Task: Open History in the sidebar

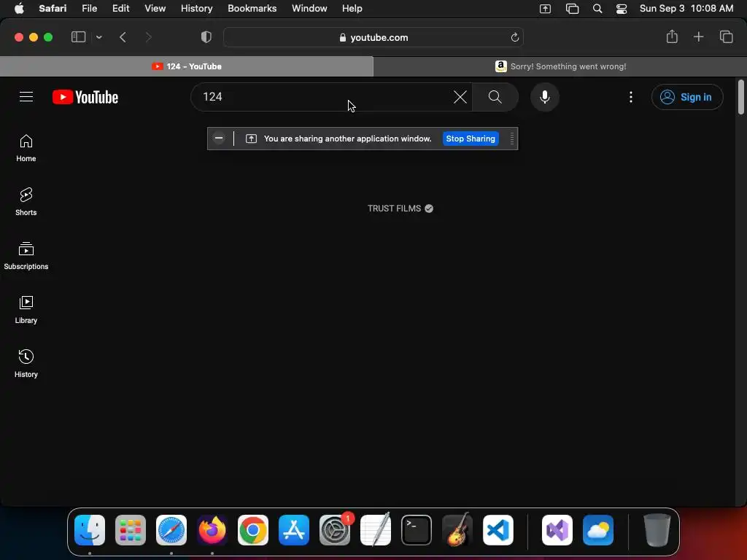Action: click(x=26, y=364)
